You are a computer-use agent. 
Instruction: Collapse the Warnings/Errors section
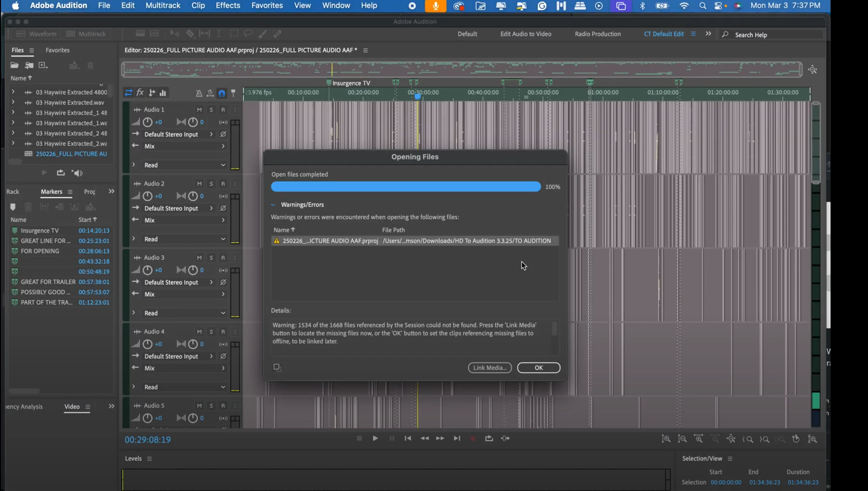tap(273, 205)
